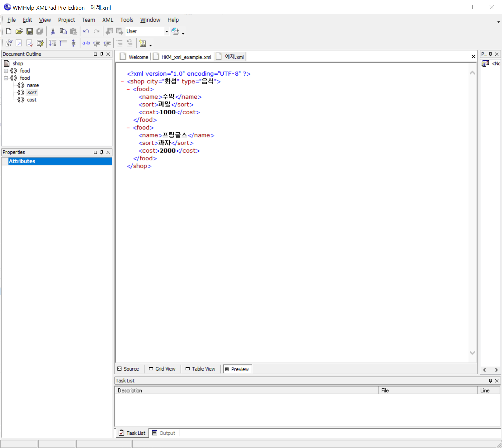Show the Output panel tab

click(164, 433)
